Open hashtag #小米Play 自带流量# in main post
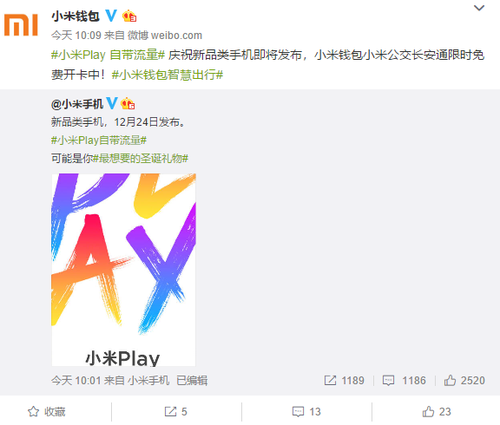Image resolution: width=500 pixels, height=425 pixels. pos(108,55)
